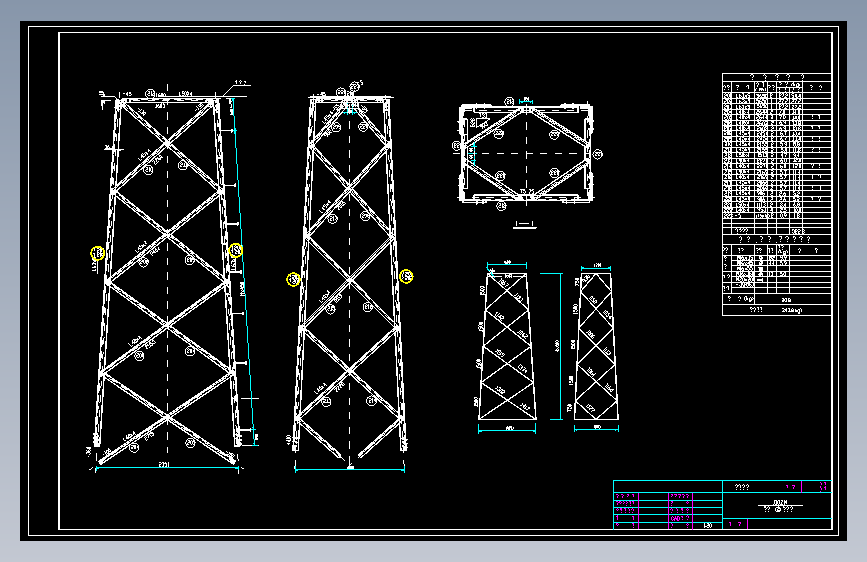Click the cyan title block at the bottom right
The height and width of the screenshot is (562, 867).
click(722, 505)
